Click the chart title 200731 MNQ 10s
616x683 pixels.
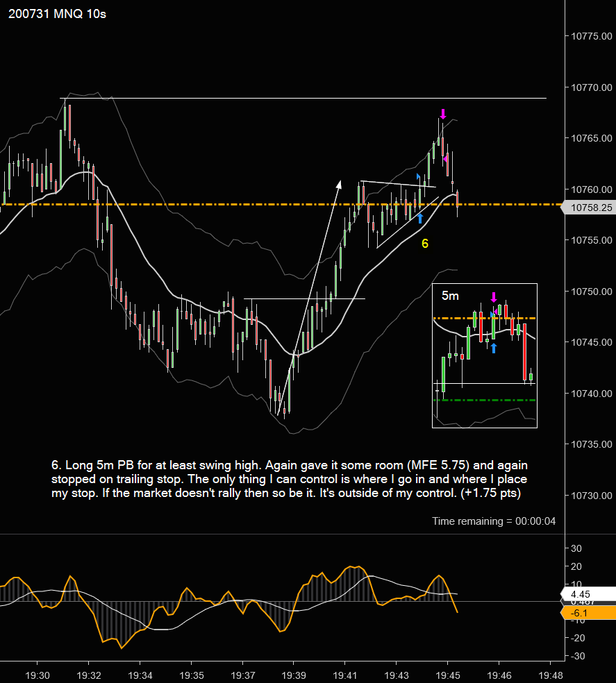tap(57, 14)
